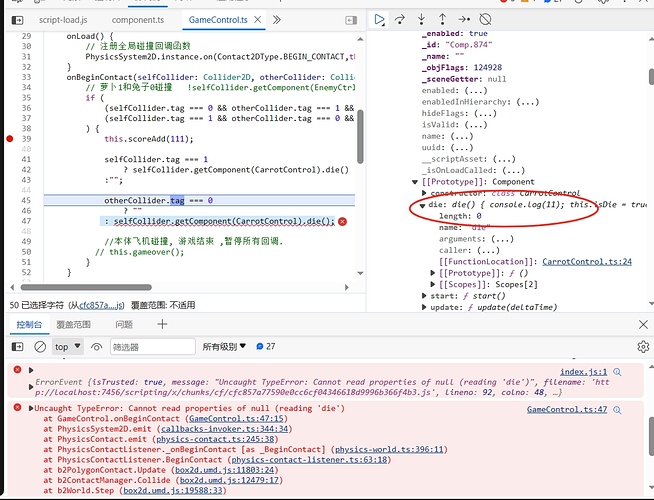
Task: Open the script-load.js tab
Action: [x=63, y=20]
